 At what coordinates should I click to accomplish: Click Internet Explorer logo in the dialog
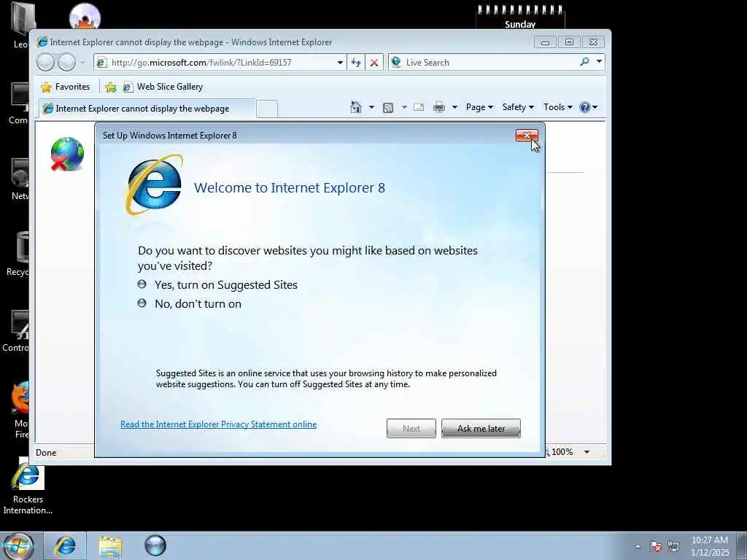click(154, 184)
